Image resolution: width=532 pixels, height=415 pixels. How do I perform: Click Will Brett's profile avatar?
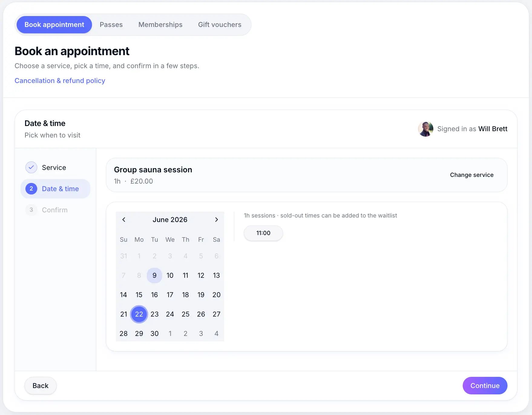tap(425, 129)
